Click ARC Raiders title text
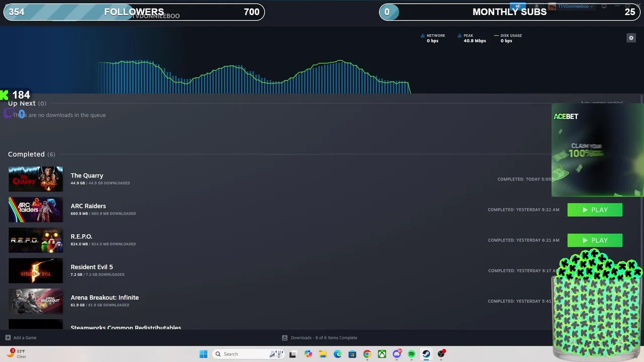This screenshot has height=362, width=644. tap(88, 206)
